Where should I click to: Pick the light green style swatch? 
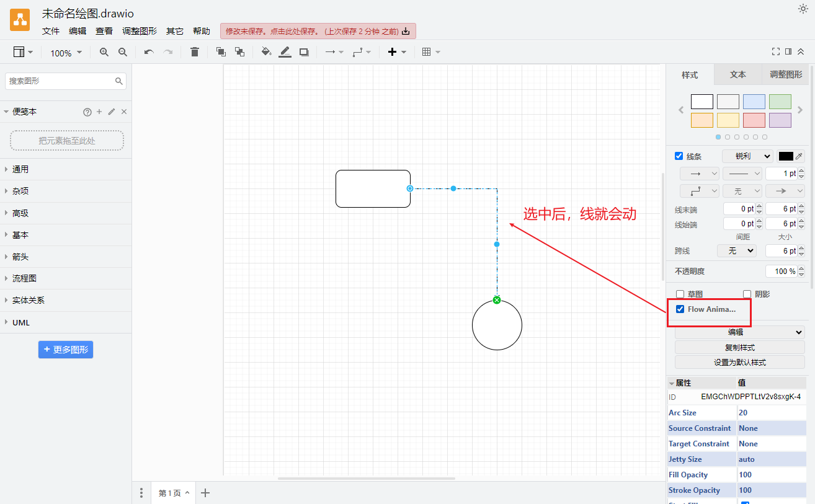pos(780,102)
